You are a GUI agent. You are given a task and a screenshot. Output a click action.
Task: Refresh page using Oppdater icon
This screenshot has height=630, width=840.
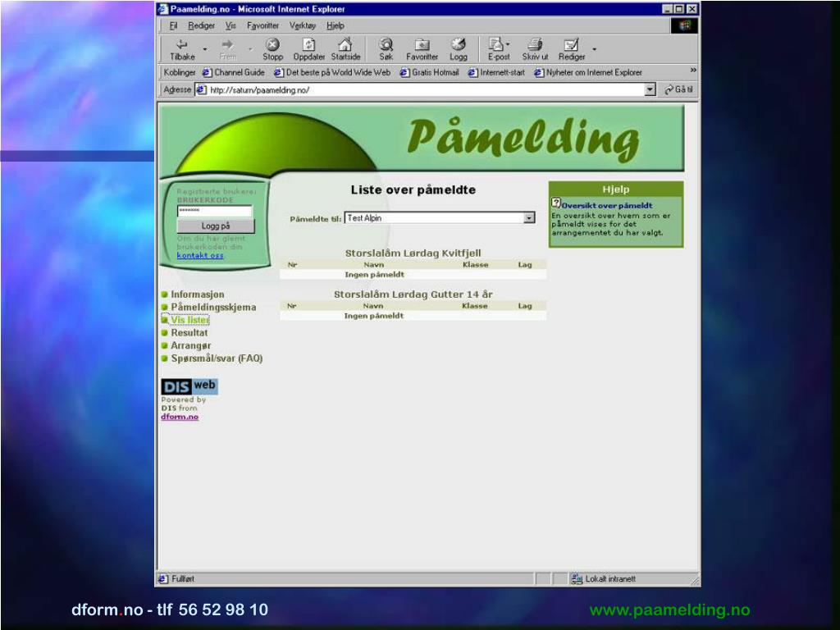(309, 44)
